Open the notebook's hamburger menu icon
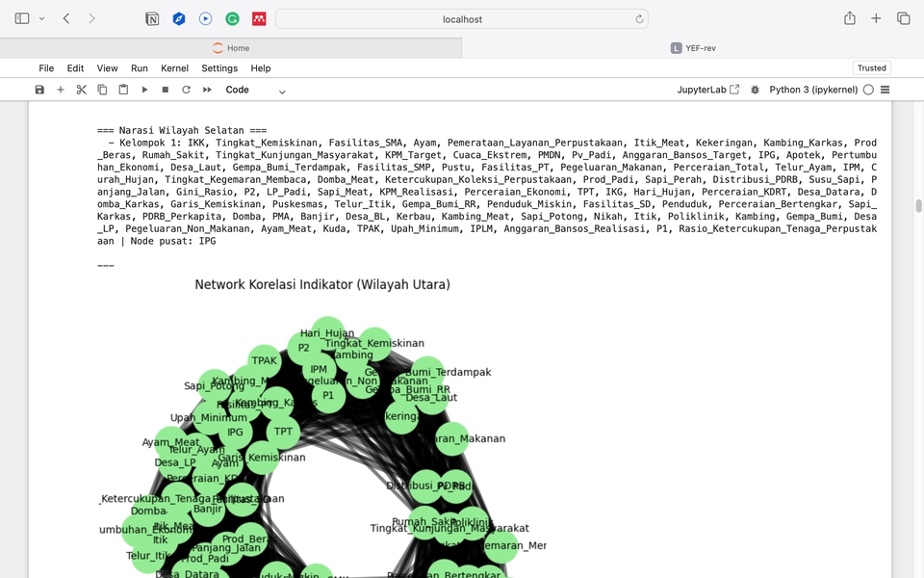The image size is (924, 578). tap(885, 90)
